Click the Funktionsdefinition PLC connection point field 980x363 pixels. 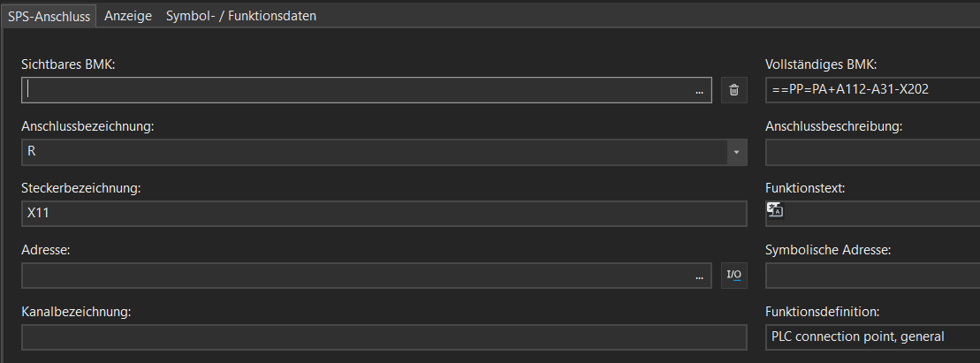tap(872, 337)
